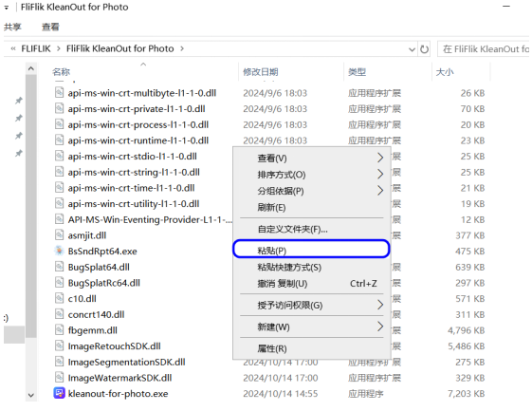Click the api-ms-win-crt-string dll icon

(x=59, y=172)
